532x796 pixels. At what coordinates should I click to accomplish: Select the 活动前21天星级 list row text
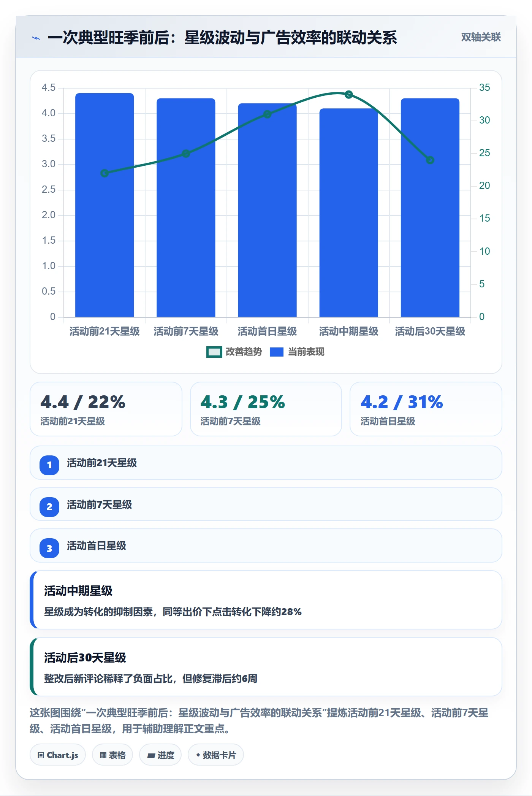click(x=102, y=463)
